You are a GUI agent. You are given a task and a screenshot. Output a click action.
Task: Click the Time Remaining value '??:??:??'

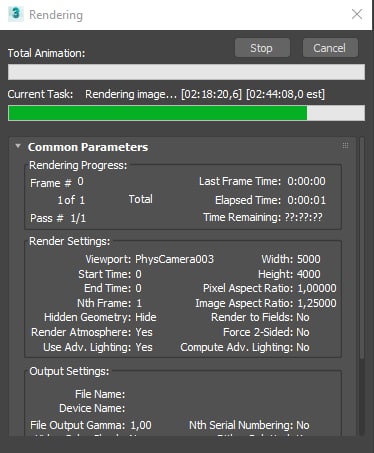pyautogui.click(x=304, y=217)
